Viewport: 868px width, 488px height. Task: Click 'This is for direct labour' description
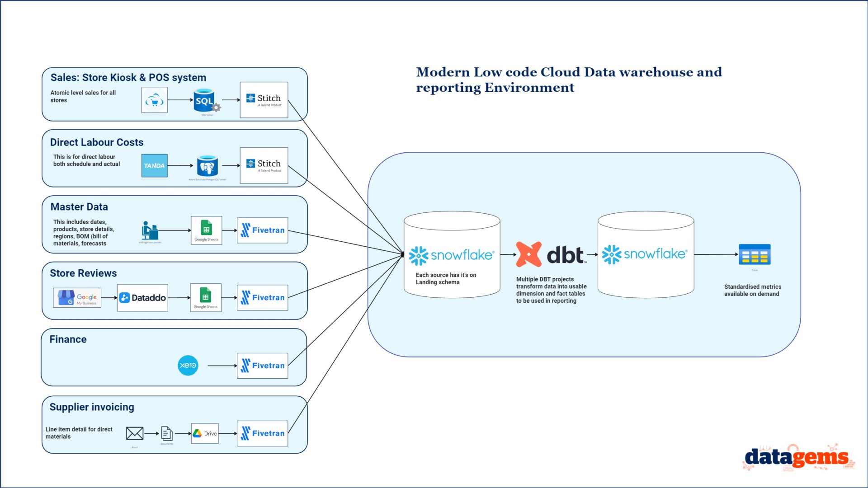point(87,160)
